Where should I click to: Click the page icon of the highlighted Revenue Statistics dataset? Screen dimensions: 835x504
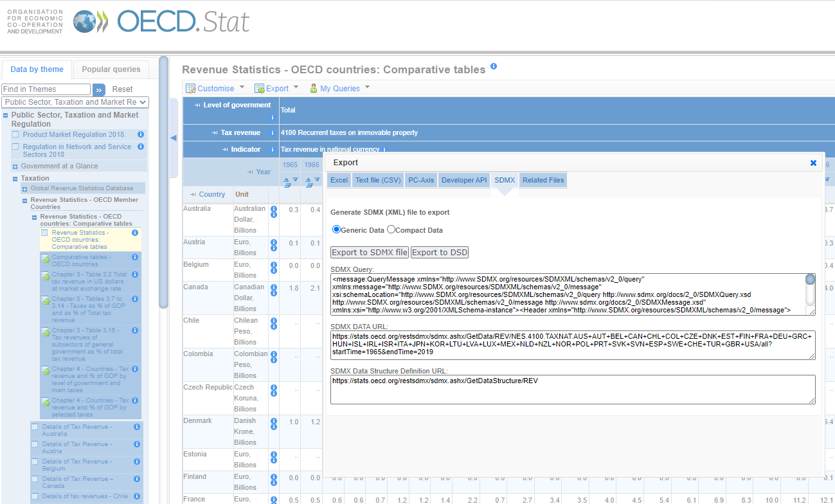(44, 233)
